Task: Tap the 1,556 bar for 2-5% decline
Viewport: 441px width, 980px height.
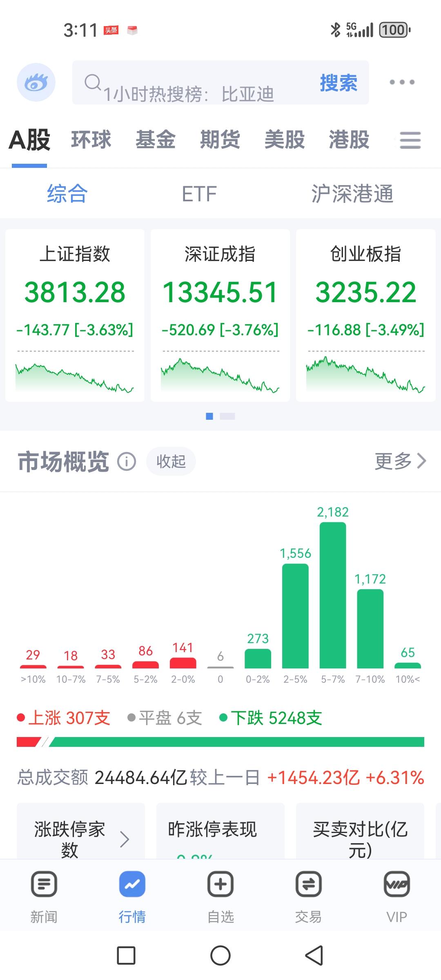Action: click(295, 616)
